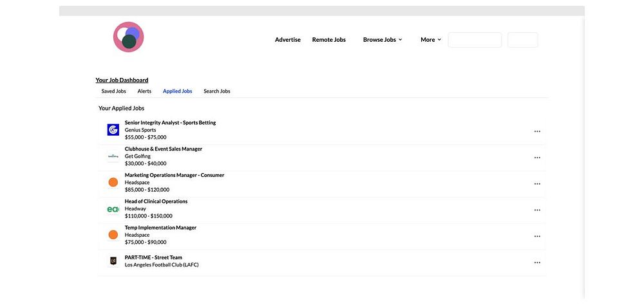Screen dimensions: 644x305
Task: Click the Genius Sports company name
Action: [x=140, y=130]
